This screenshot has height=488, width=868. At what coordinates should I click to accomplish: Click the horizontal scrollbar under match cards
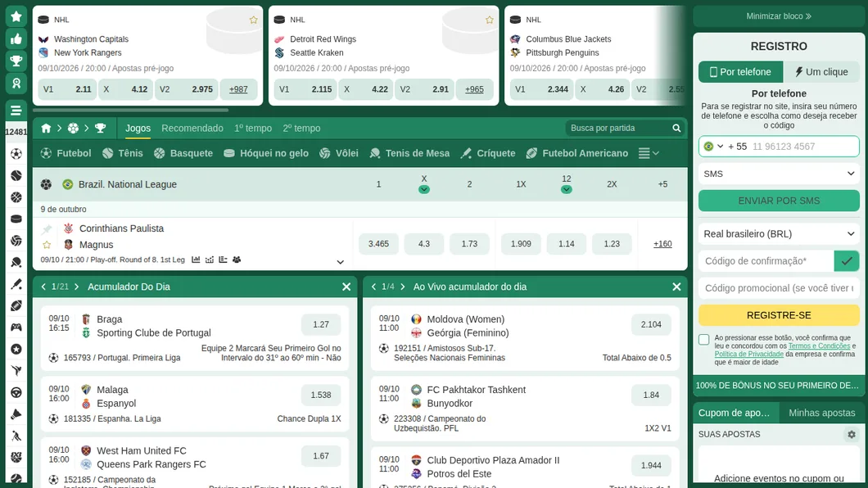pyautogui.click(x=131, y=110)
